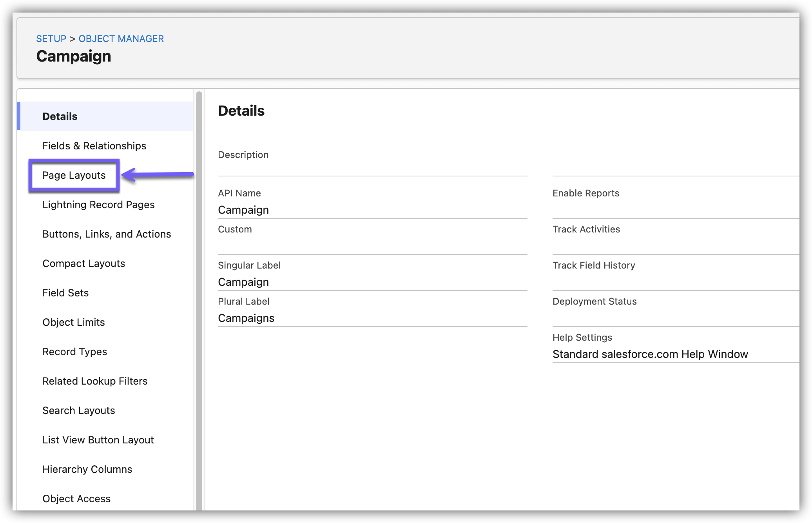The width and height of the screenshot is (812, 523).
Task: Open Lightning Record Pages
Action: coord(98,205)
